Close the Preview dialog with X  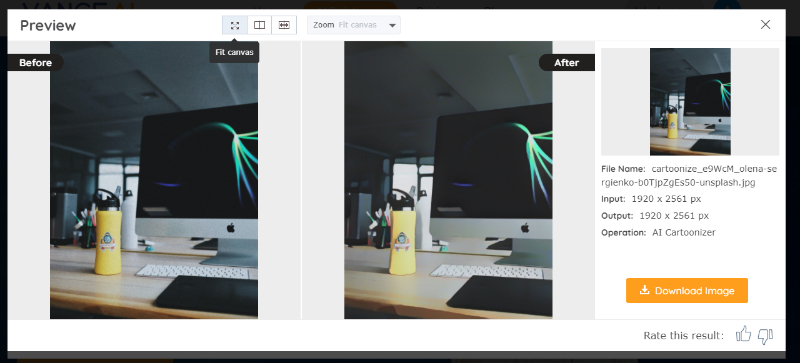coord(765,25)
